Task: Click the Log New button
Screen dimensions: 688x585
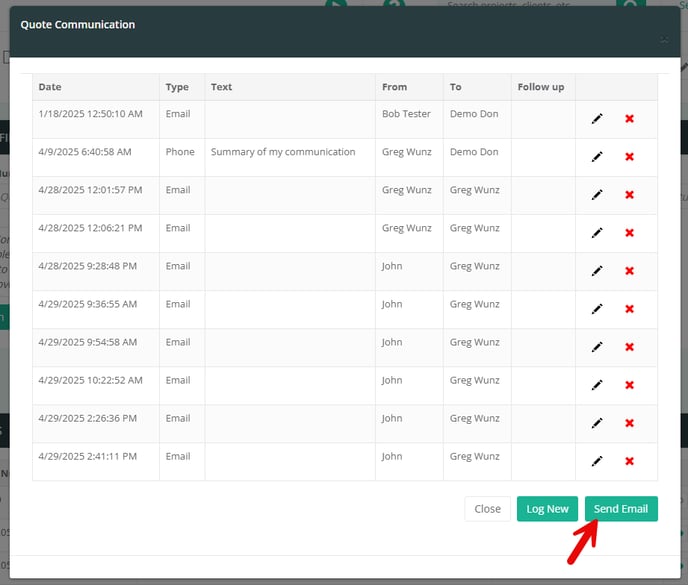Action: coord(547,509)
